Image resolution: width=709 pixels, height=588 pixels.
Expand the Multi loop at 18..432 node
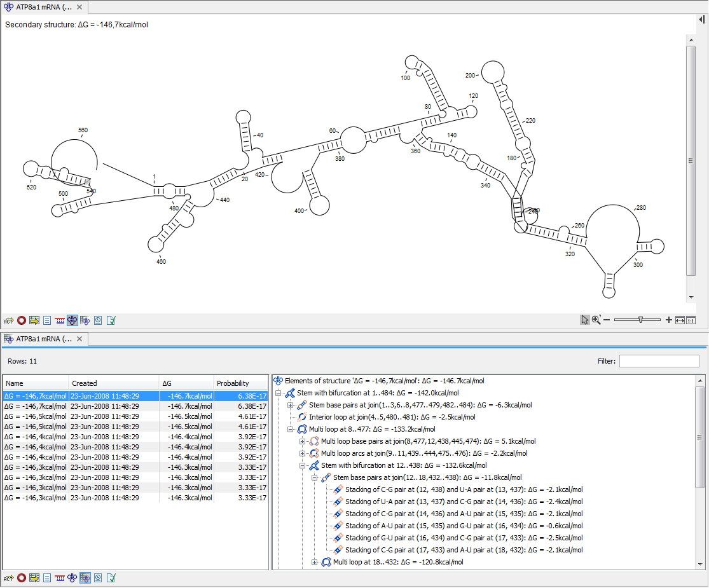(x=315, y=562)
